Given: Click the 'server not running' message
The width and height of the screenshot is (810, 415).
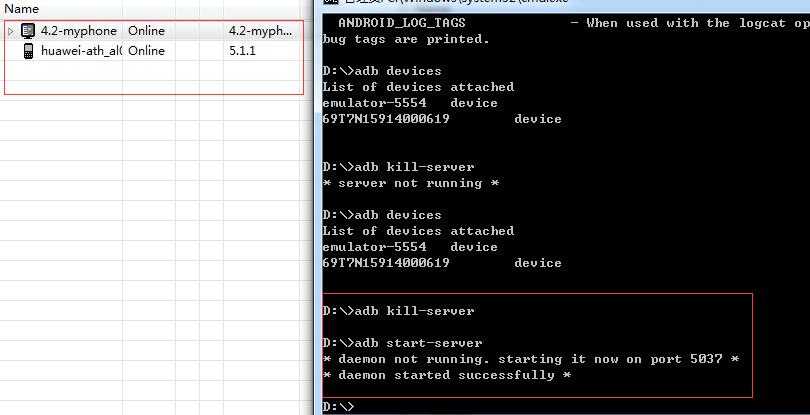Looking at the screenshot, I should click(x=411, y=183).
